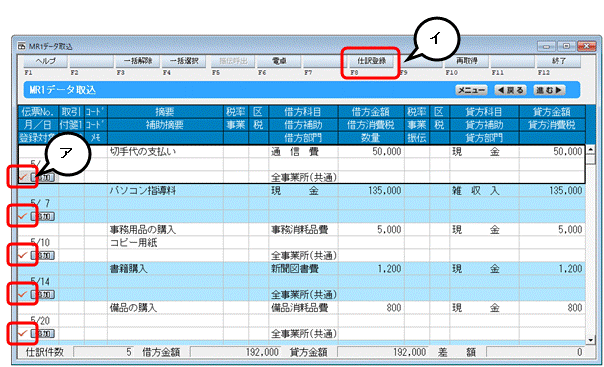Go forward with the 進む▶ button
The height and width of the screenshot is (367, 604).
(549, 90)
